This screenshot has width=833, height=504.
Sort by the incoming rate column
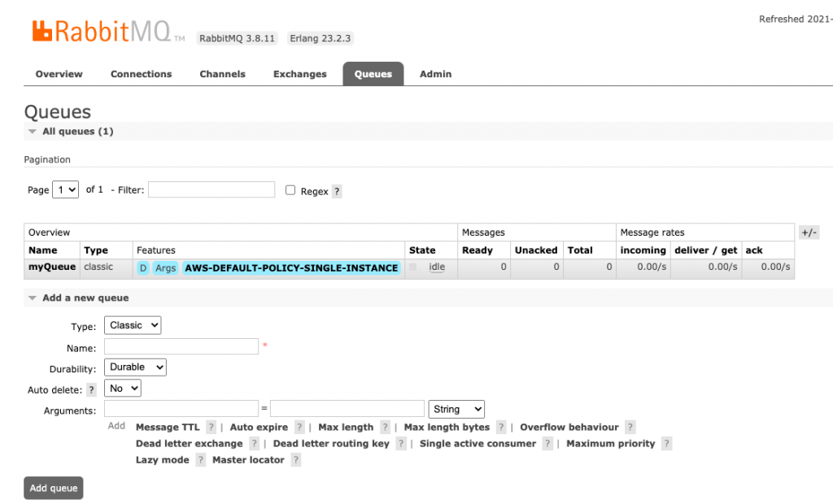pyautogui.click(x=643, y=250)
